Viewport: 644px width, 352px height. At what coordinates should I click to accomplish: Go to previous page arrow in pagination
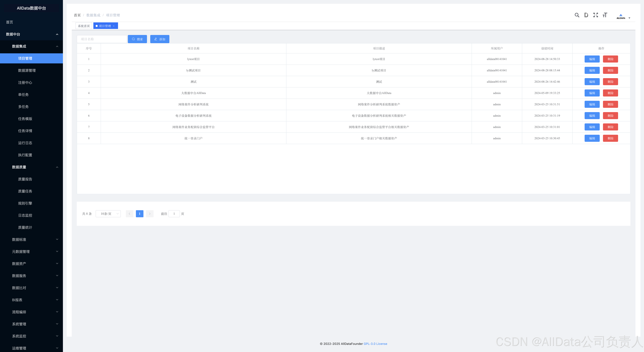(x=129, y=214)
